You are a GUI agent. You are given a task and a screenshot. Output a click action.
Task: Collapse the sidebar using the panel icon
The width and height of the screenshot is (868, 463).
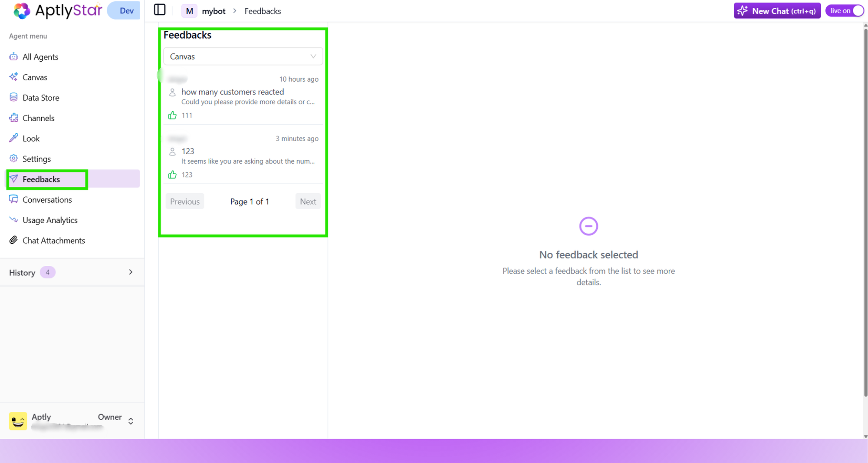[160, 10]
